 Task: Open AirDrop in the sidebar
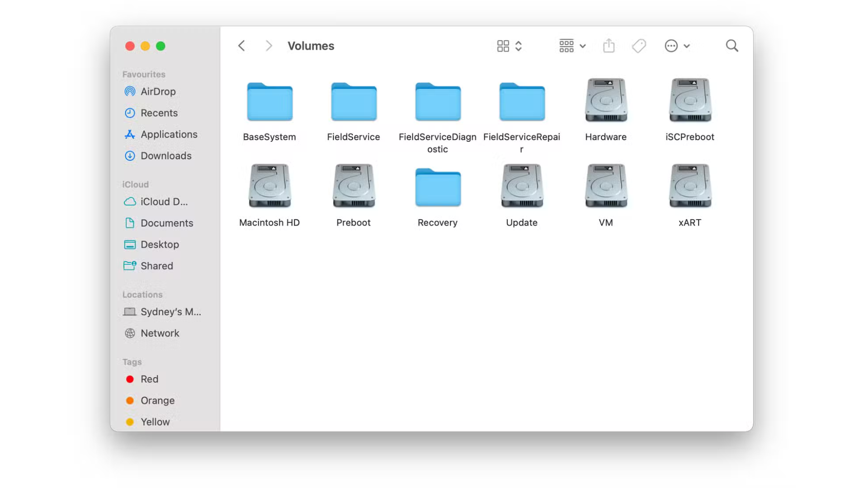(158, 91)
